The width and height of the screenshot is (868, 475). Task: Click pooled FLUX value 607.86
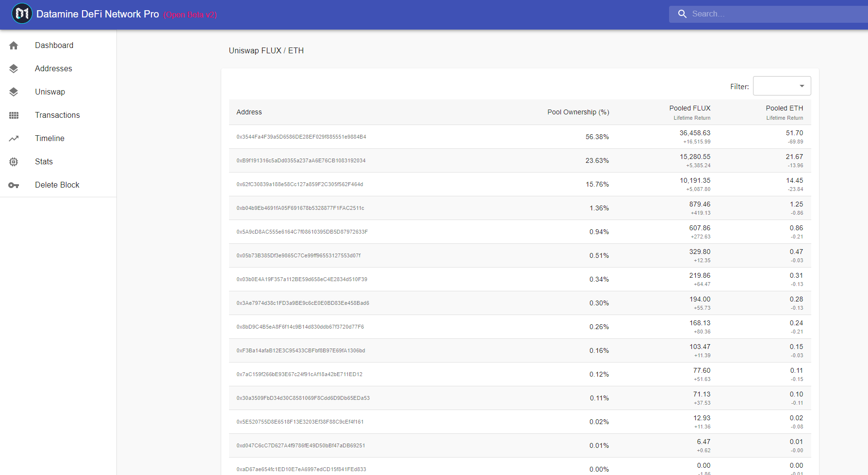(x=700, y=228)
